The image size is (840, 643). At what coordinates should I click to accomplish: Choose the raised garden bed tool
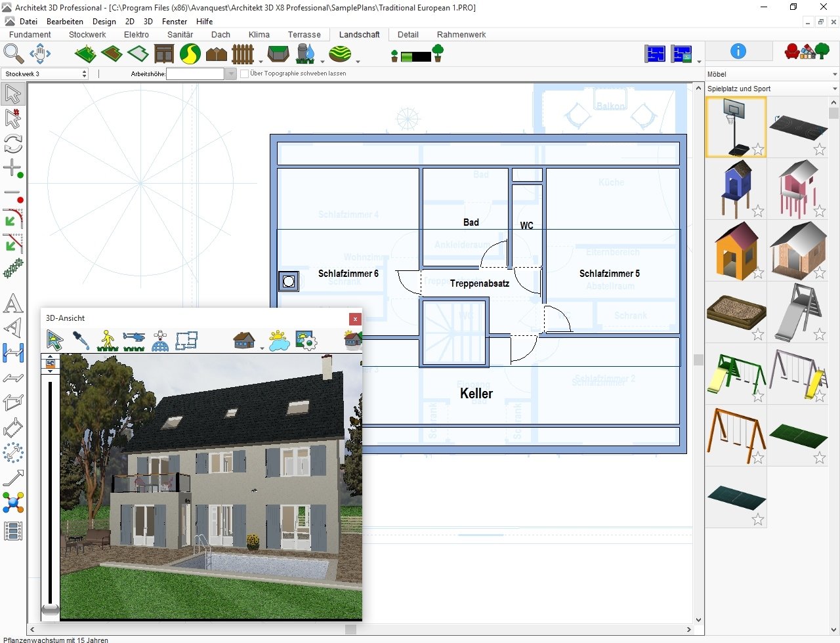point(278,53)
